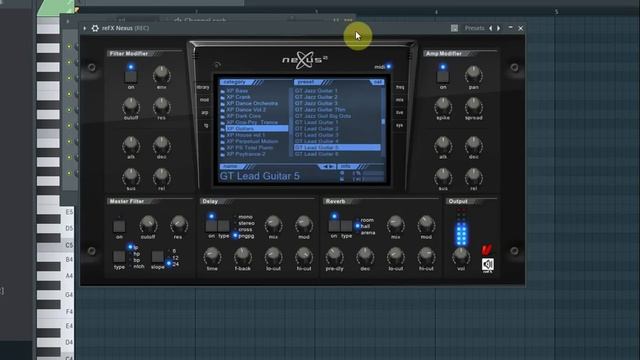Screen dimensions: 640x360
Task: Click the Delay time knob
Action: click(212, 256)
